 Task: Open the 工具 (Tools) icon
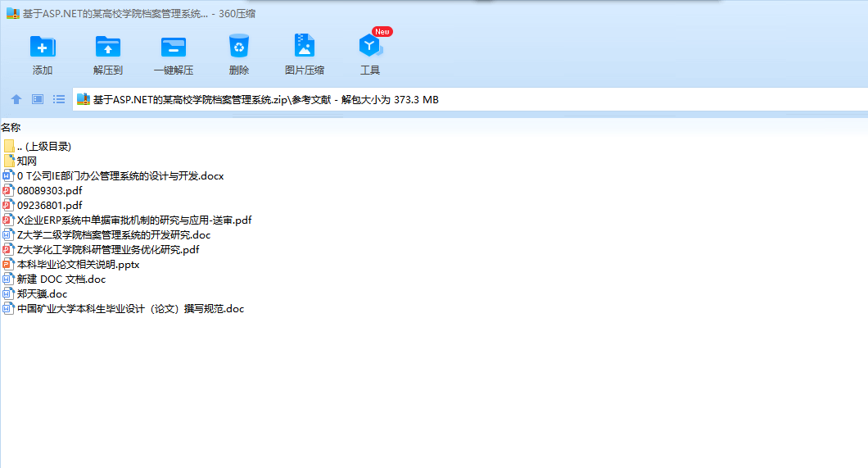tap(370, 45)
